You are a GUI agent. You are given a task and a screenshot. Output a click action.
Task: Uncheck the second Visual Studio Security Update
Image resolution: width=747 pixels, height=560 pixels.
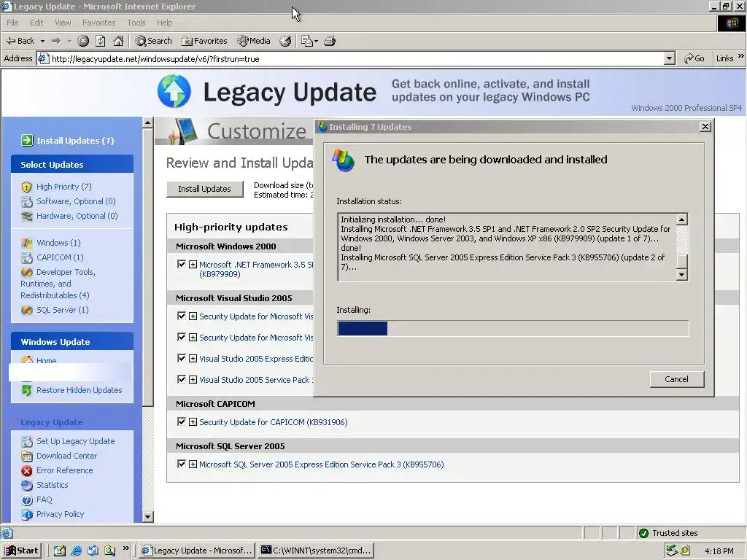(x=181, y=337)
